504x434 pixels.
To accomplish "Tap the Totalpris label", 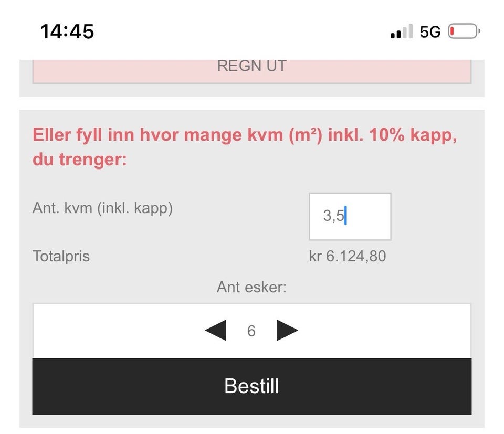I will (x=61, y=256).
